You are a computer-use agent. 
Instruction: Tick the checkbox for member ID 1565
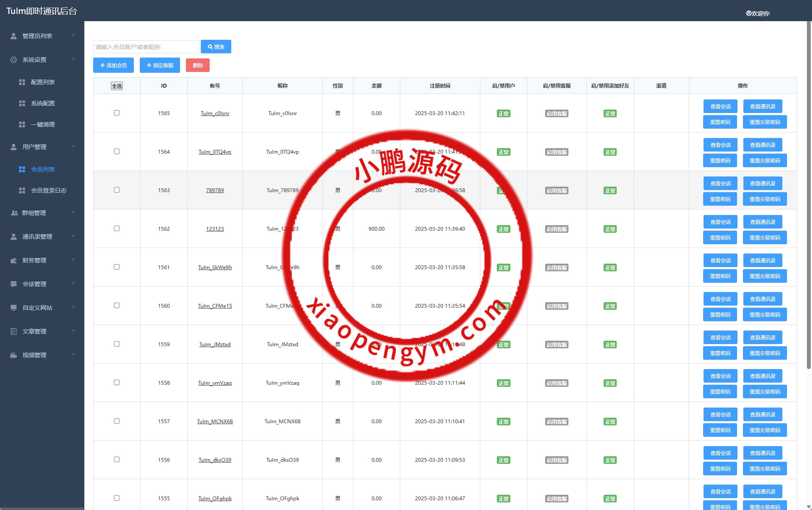click(116, 113)
